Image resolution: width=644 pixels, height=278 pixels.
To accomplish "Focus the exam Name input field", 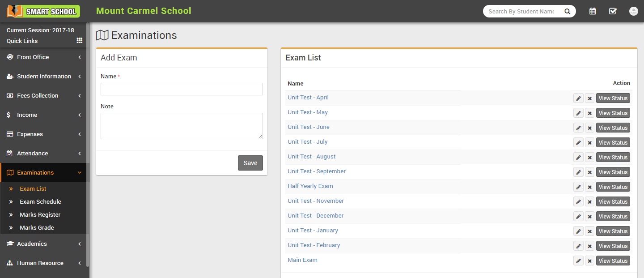I will [x=182, y=89].
